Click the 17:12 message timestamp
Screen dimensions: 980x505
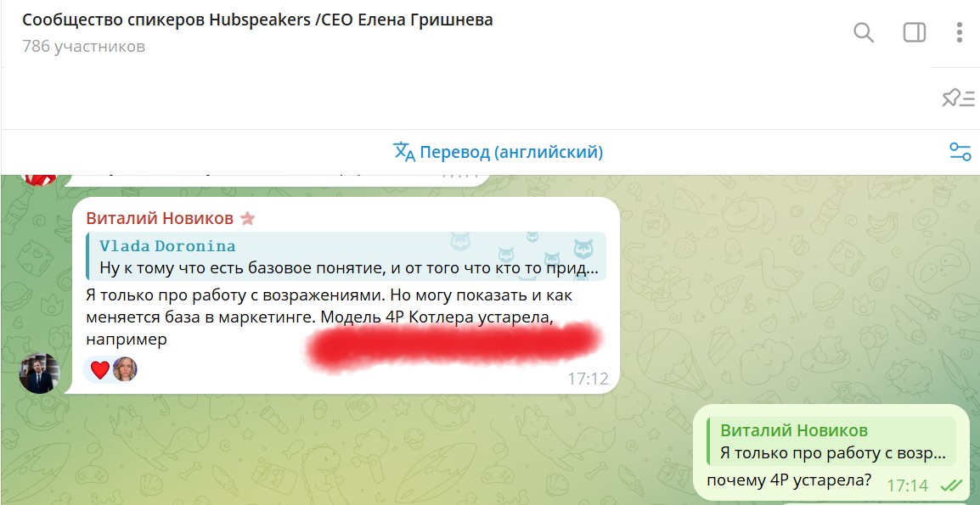(588, 379)
